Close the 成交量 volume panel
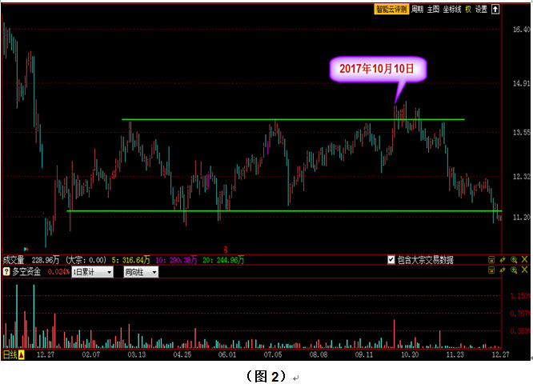The width and height of the screenshot is (533, 392). (525, 260)
